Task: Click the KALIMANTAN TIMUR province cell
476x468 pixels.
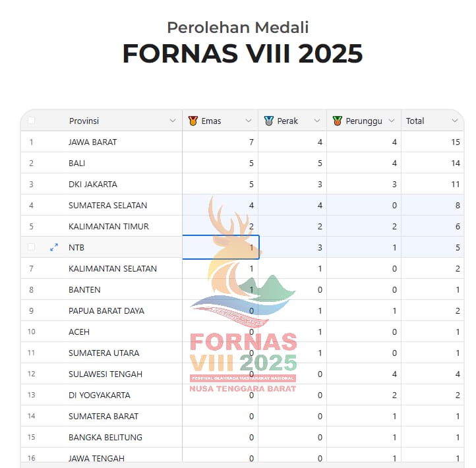Action: coord(108,226)
